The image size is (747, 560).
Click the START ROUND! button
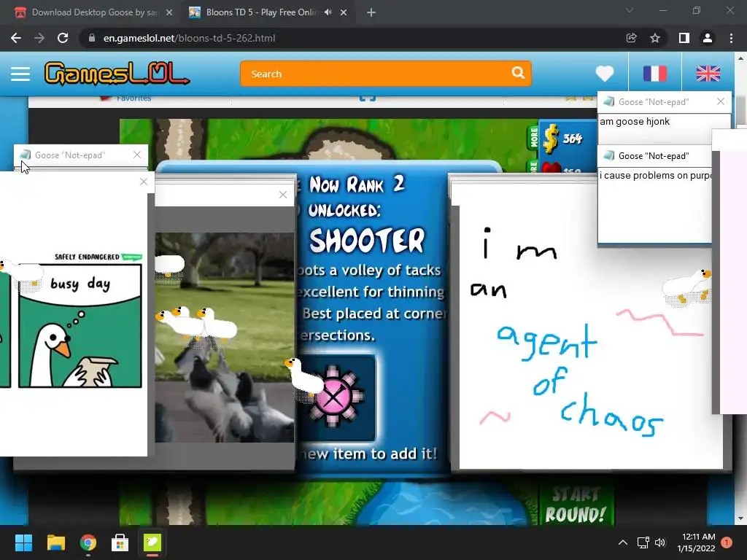click(576, 505)
